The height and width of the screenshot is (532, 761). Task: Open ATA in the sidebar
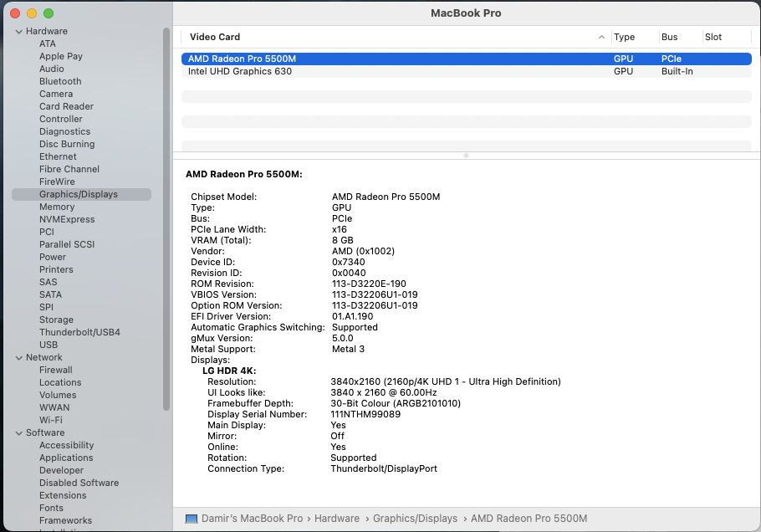pyautogui.click(x=48, y=43)
